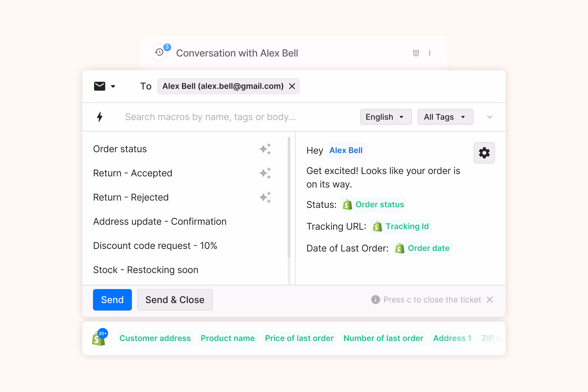Click the sparkle icon beside Return - Rejected

pyautogui.click(x=265, y=197)
